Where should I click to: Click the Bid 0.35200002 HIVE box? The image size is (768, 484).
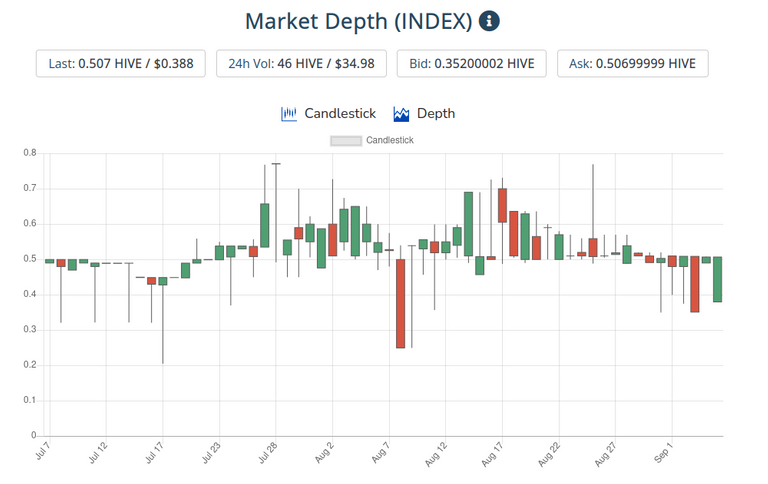[472, 64]
